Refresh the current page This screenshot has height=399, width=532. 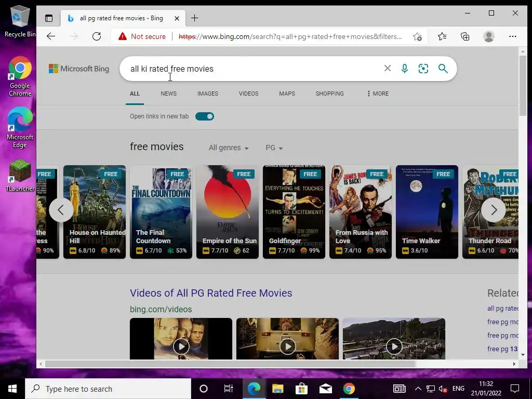coord(97,36)
